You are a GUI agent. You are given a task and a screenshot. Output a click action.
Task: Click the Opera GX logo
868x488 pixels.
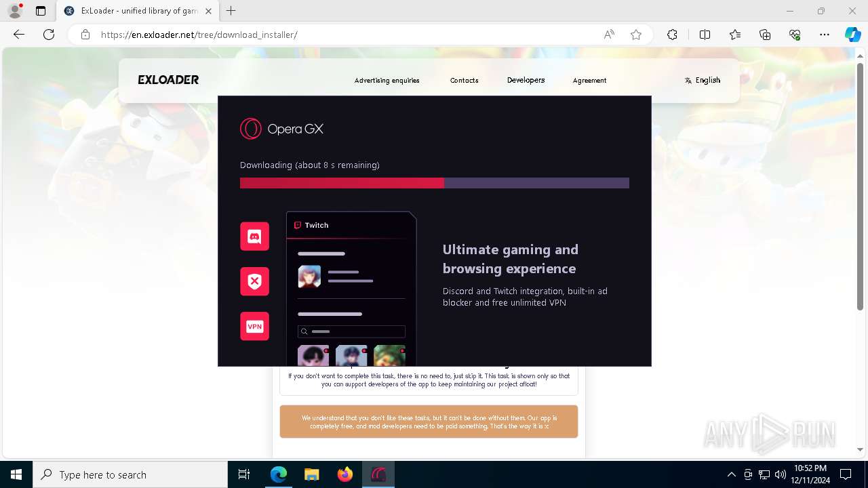pos(281,129)
